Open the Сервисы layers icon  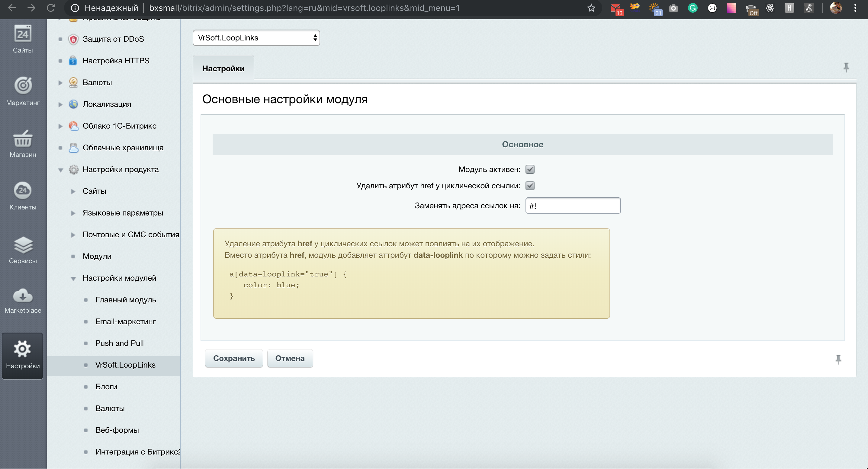point(23,245)
